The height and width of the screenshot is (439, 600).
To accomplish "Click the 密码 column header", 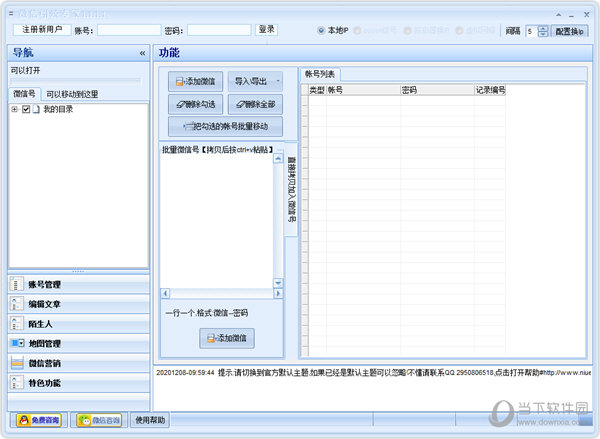I will (x=437, y=90).
